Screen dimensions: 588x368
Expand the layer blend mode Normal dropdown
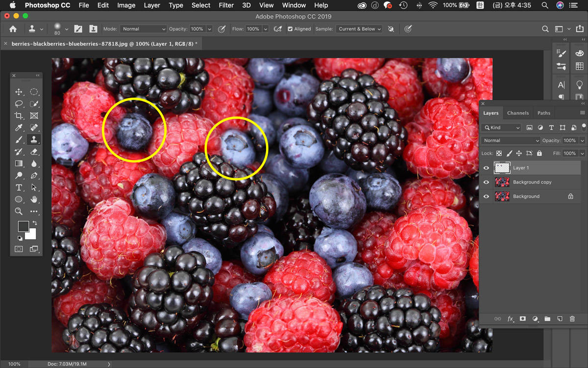click(x=511, y=140)
